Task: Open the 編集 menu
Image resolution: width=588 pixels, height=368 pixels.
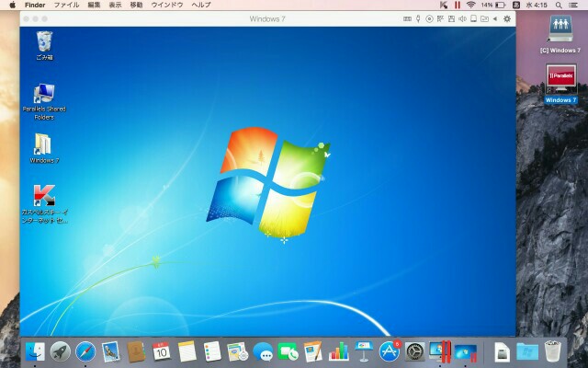Action: [x=94, y=5]
